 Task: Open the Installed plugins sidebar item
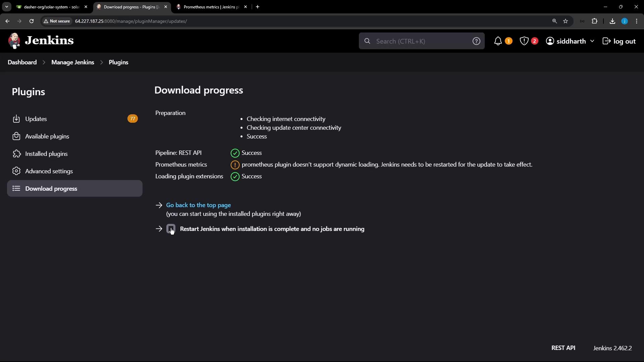click(46, 154)
